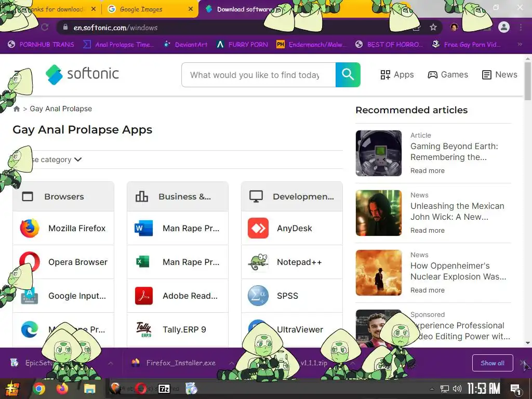This screenshot has width=532, height=399.
Task: Open the Browsers category header
Action: [63, 196]
